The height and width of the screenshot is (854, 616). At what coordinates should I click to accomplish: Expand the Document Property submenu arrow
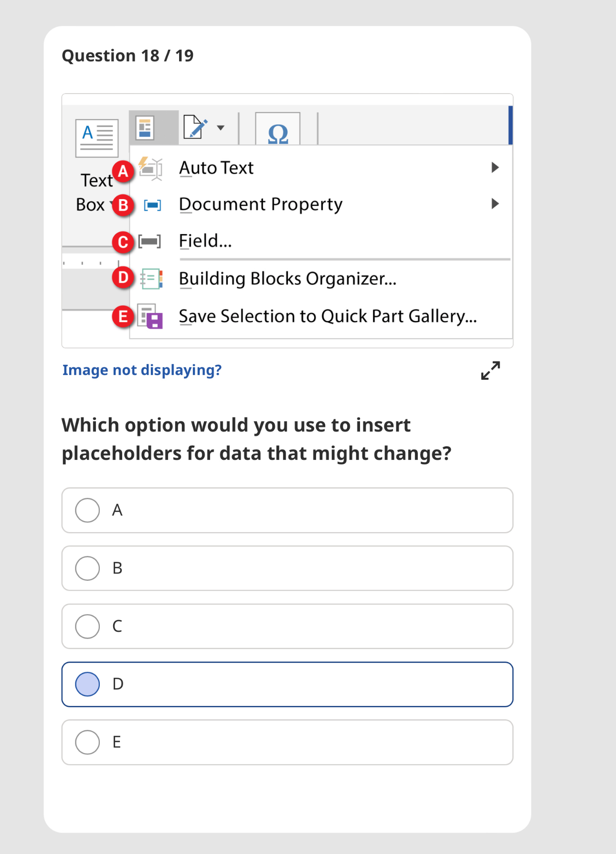point(495,204)
